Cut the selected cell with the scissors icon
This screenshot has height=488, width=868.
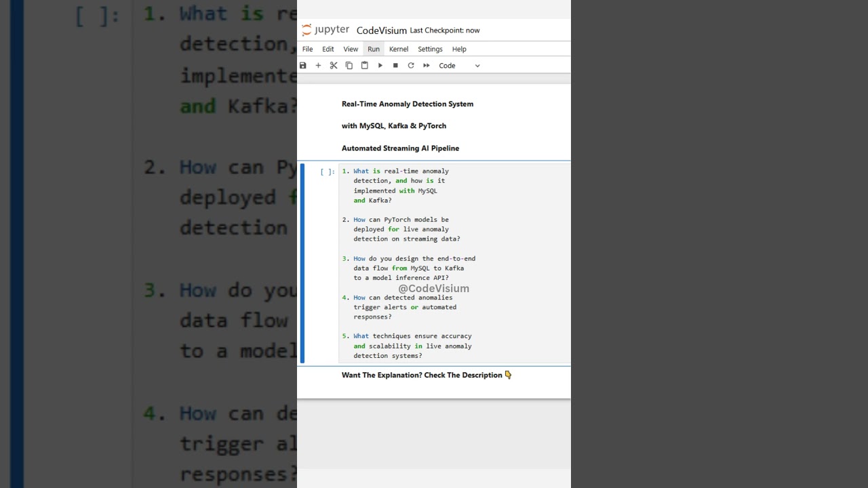tap(334, 66)
